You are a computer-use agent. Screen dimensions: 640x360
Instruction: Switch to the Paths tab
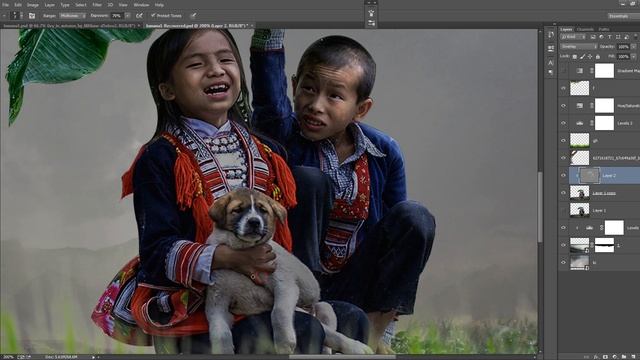[604, 29]
